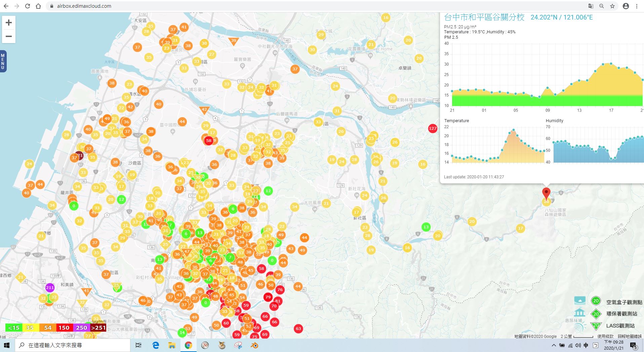The height and width of the screenshot is (352, 644).
Task: Open File Explorer from taskbar
Action: 172,345
